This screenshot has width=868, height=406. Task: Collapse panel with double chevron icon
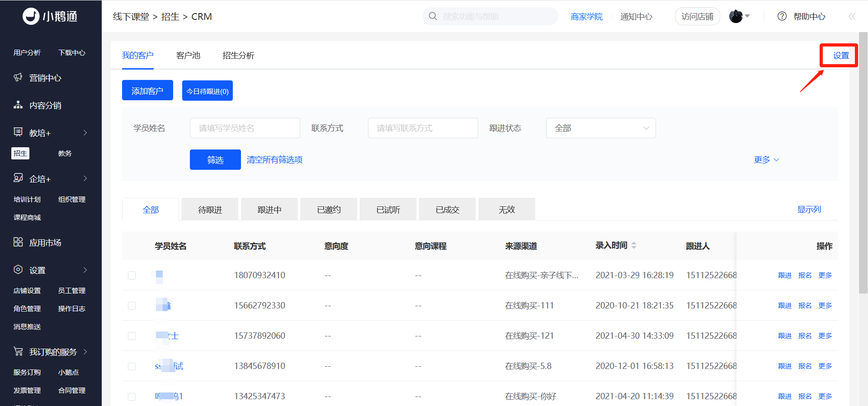[852, 16]
